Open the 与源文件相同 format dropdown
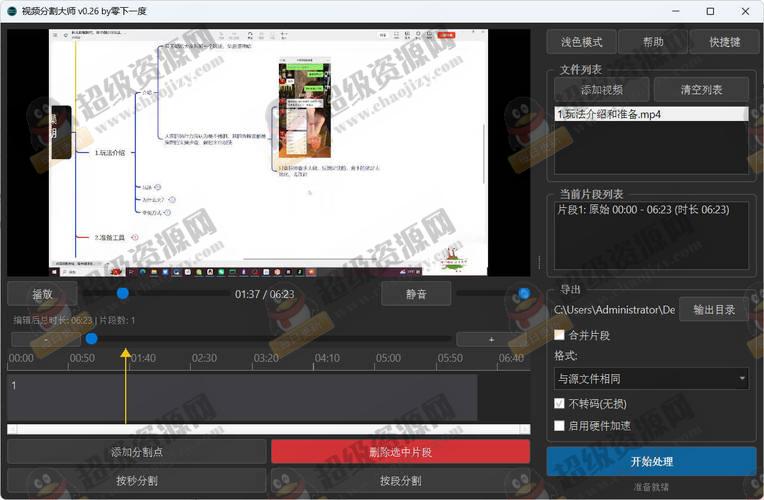The height and width of the screenshot is (500, 764). (x=651, y=379)
